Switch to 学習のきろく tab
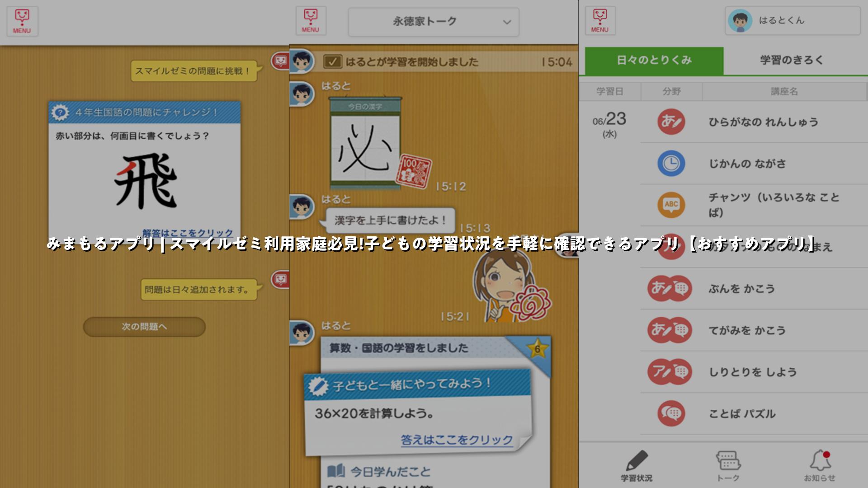 792,61
